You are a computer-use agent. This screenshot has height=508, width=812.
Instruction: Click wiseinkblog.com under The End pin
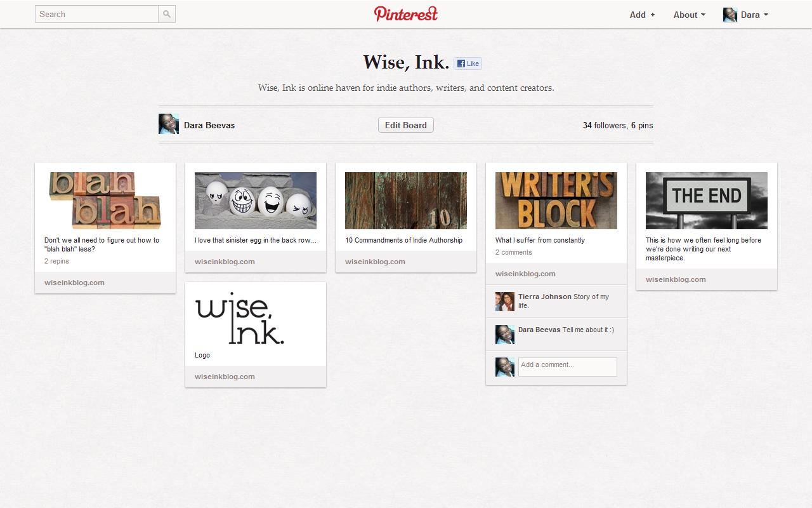(x=676, y=279)
